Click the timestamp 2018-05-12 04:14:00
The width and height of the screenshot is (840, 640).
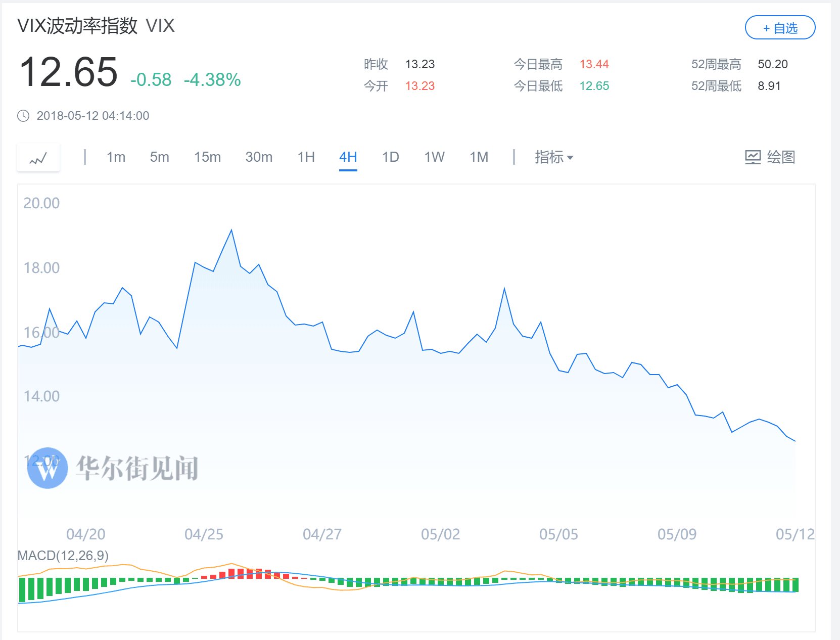[x=93, y=116]
